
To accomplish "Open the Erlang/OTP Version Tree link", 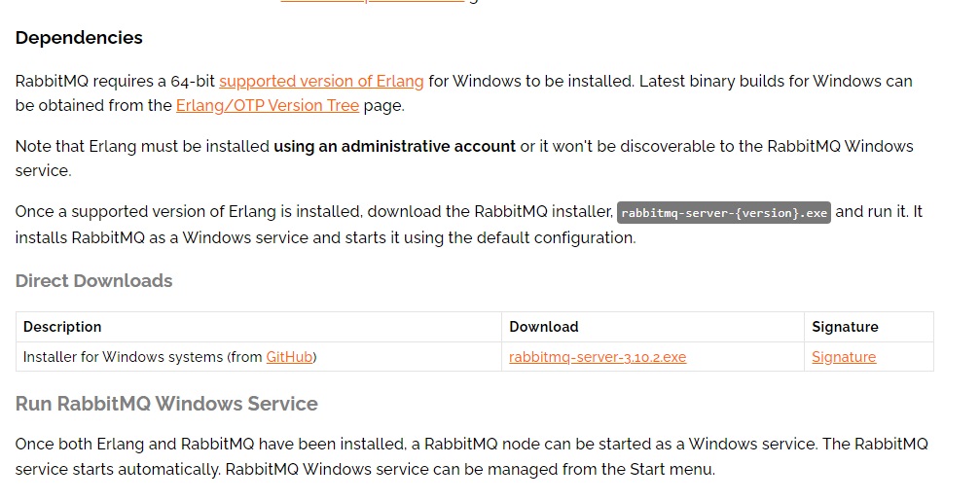I will pos(268,106).
